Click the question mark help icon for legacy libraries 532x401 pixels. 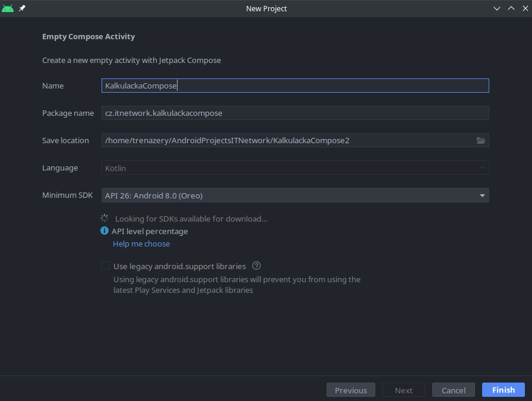257,266
